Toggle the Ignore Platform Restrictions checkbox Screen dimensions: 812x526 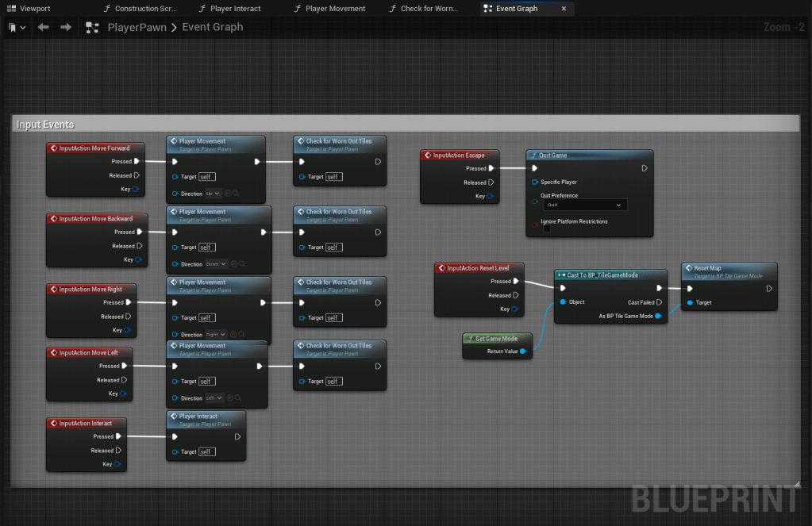[x=546, y=229]
